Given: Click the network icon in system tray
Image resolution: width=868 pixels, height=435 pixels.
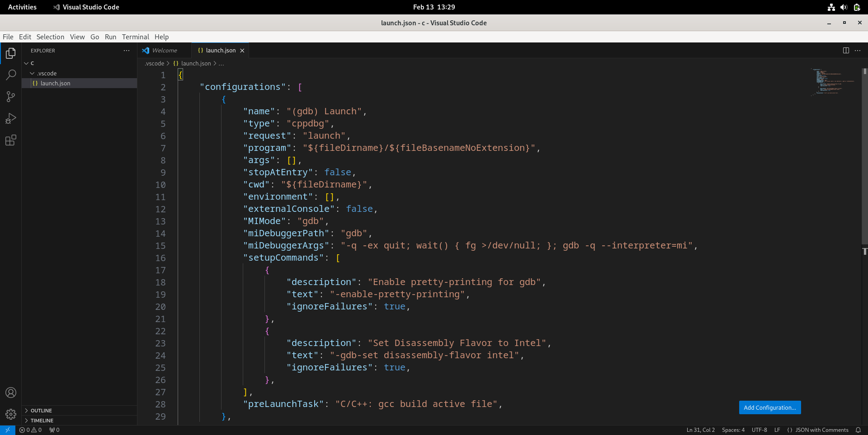Looking at the screenshot, I should tap(831, 7).
